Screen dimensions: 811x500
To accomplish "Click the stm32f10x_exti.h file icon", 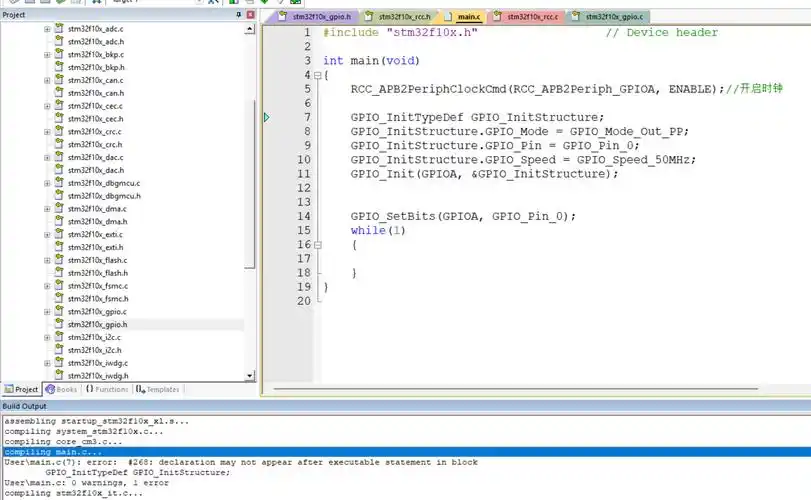I will click(x=59, y=247).
